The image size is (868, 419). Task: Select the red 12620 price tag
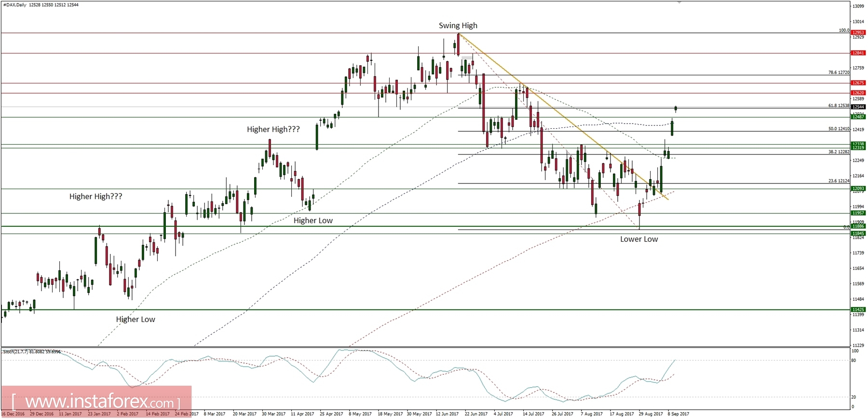858,93
